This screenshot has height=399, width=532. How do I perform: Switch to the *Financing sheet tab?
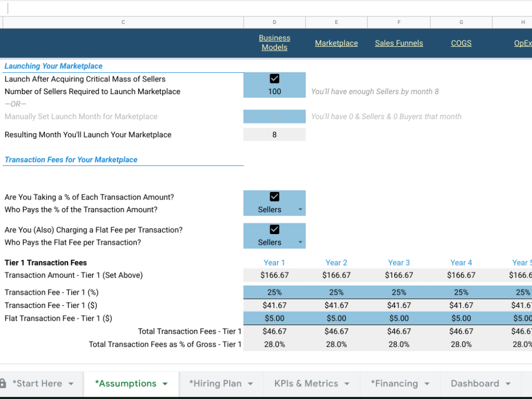point(394,383)
